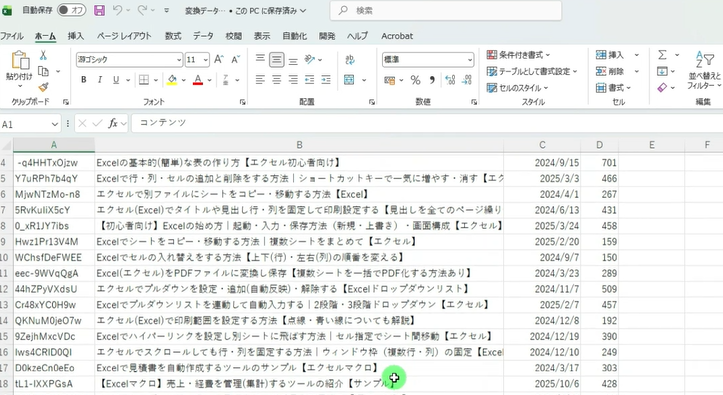Viewport: 723px width, 395px height.
Task: Decrease font size with small A icon
Action: point(235,59)
